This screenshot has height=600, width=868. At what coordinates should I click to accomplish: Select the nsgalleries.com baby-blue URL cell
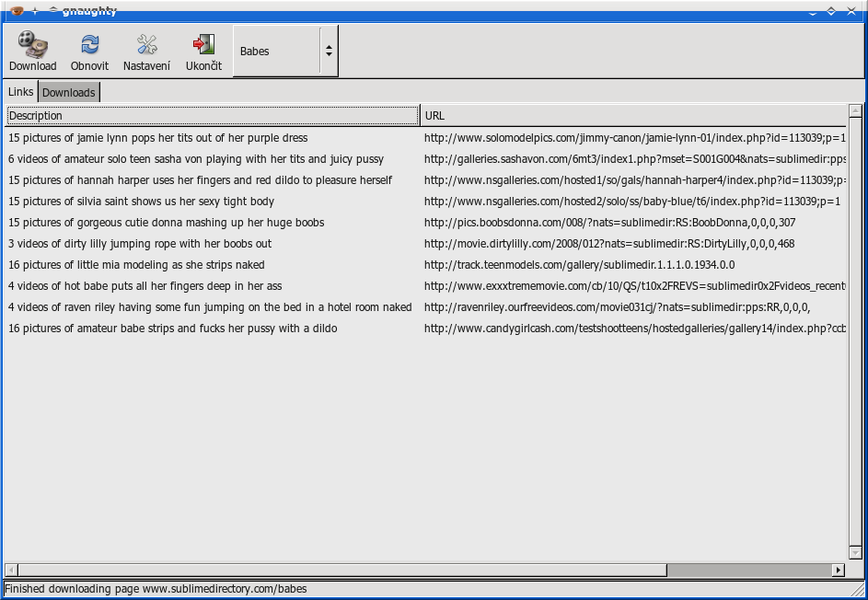[634, 201]
